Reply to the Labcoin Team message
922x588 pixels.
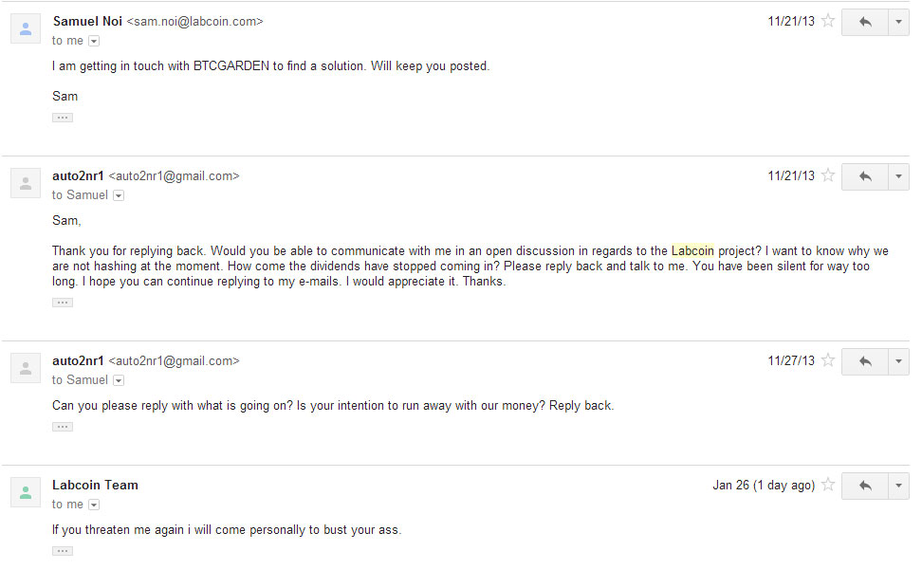tap(864, 487)
